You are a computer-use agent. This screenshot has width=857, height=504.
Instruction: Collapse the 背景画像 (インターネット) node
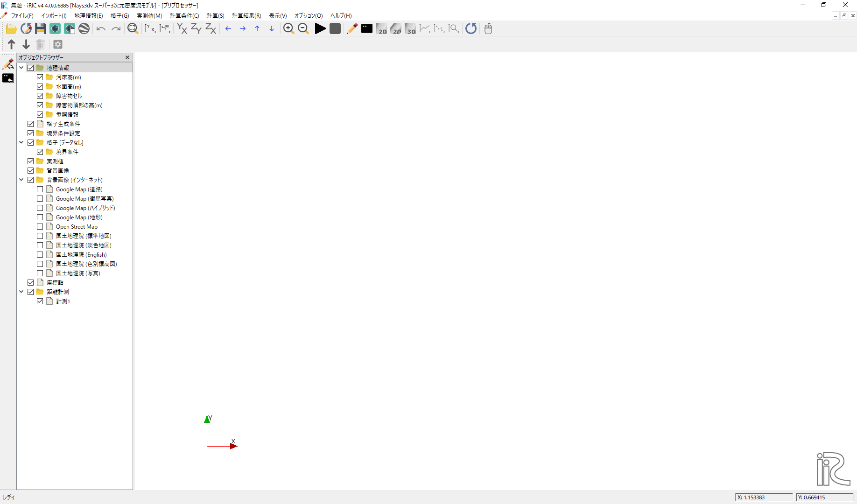coord(21,180)
